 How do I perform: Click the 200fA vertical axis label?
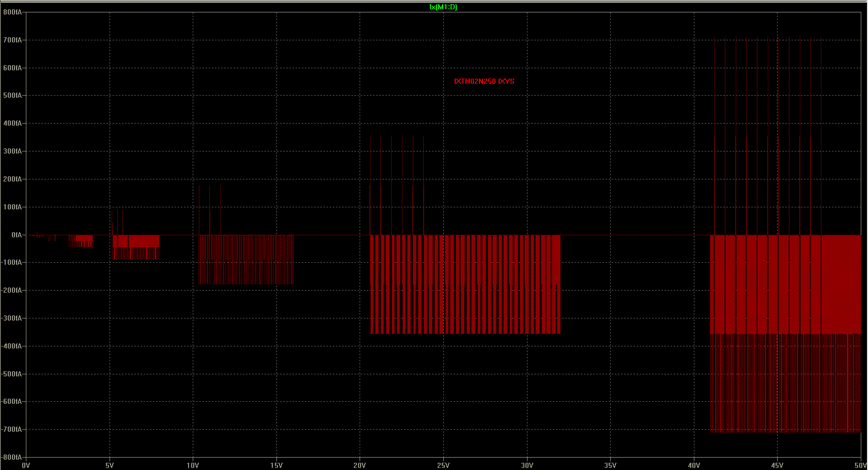[x=12, y=179]
